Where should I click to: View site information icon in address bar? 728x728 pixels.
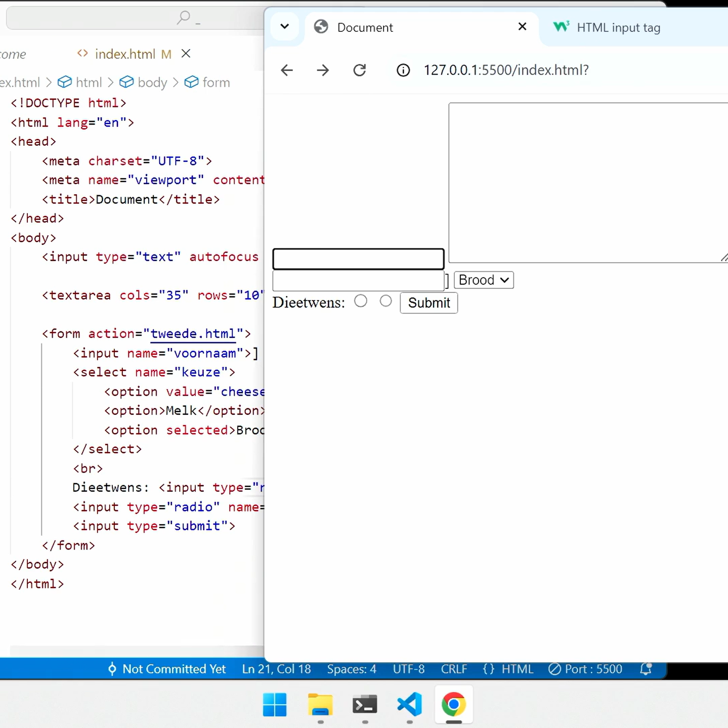pyautogui.click(x=403, y=70)
